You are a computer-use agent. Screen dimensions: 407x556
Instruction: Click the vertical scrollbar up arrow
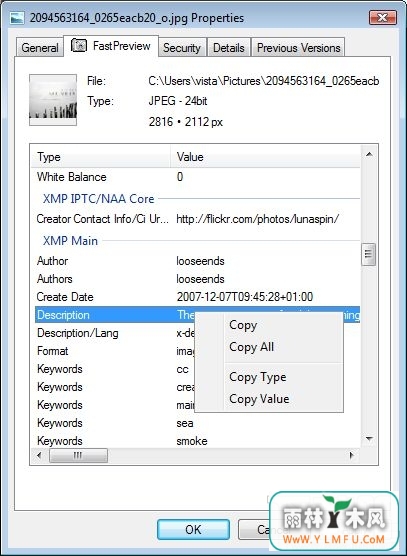[x=369, y=154]
